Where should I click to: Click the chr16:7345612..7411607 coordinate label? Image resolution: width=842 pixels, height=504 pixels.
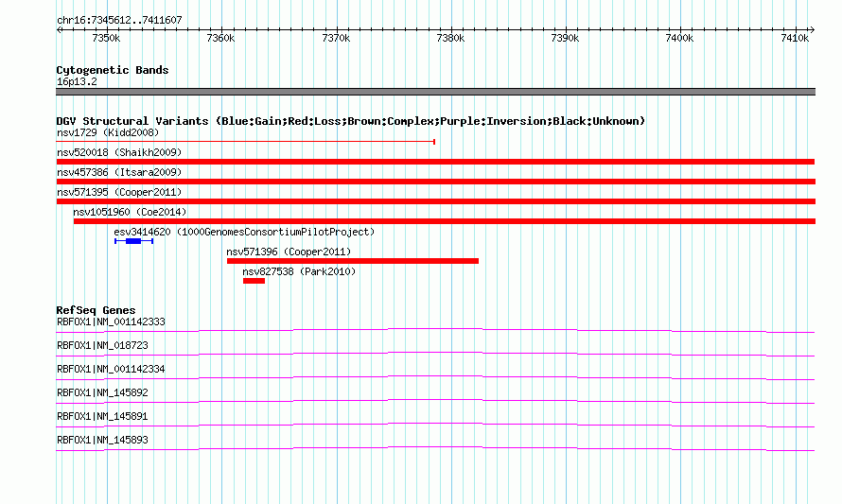click(x=119, y=20)
